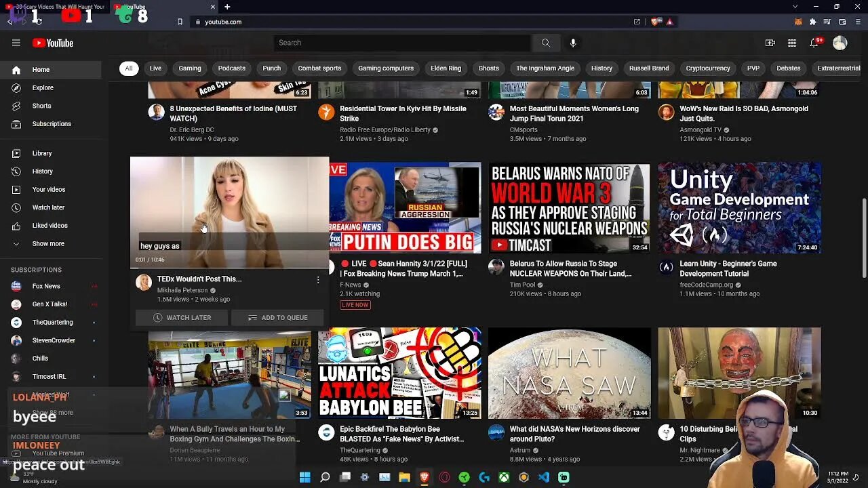The width and height of the screenshot is (868, 488).
Task: Click the YouTube search field
Action: (x=402, y=43)
